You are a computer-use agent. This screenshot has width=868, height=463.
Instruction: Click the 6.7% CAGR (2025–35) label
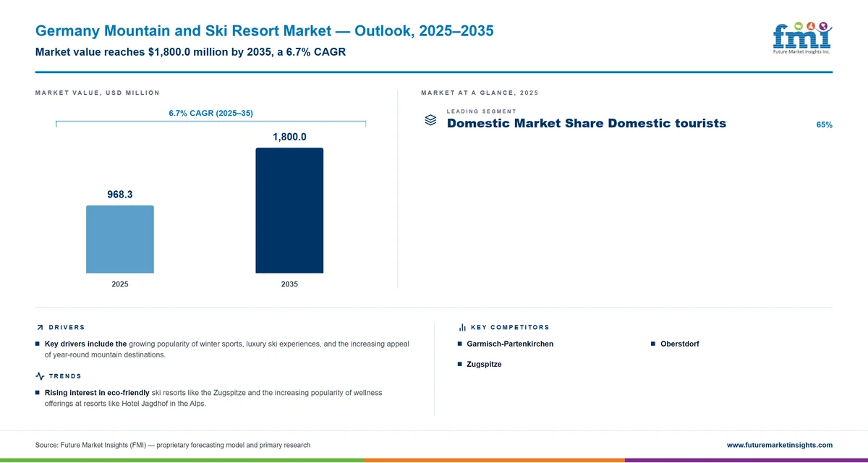210,114
